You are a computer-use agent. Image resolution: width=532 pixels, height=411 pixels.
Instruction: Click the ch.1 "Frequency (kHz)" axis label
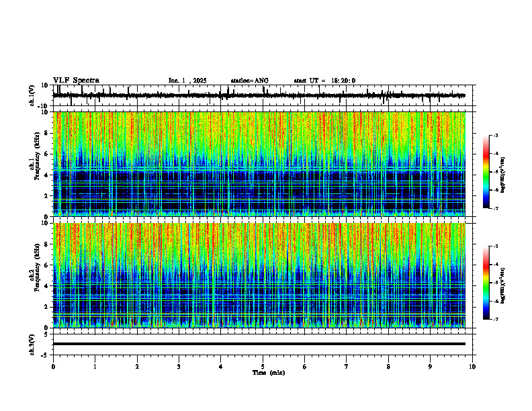(37, 156)
